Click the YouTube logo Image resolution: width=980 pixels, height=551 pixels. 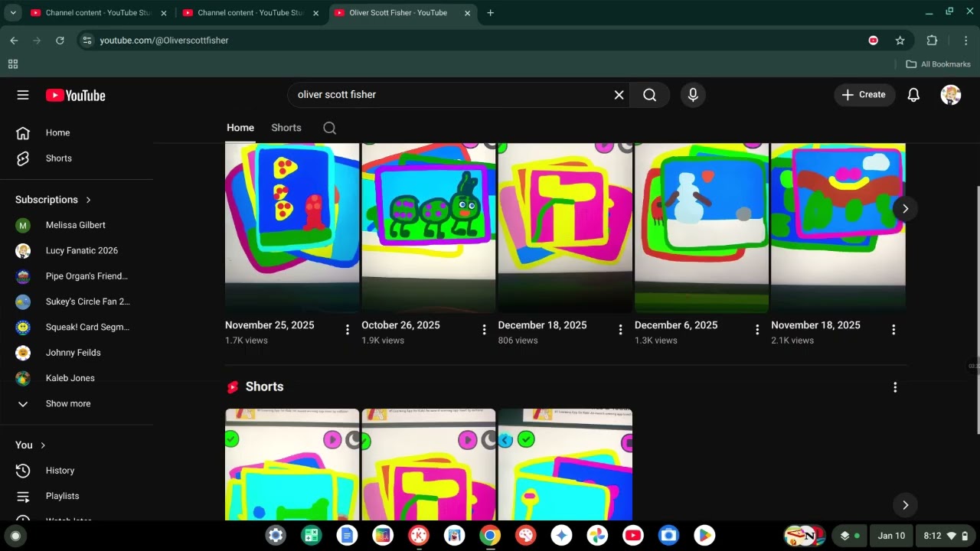tap(75, 95)
